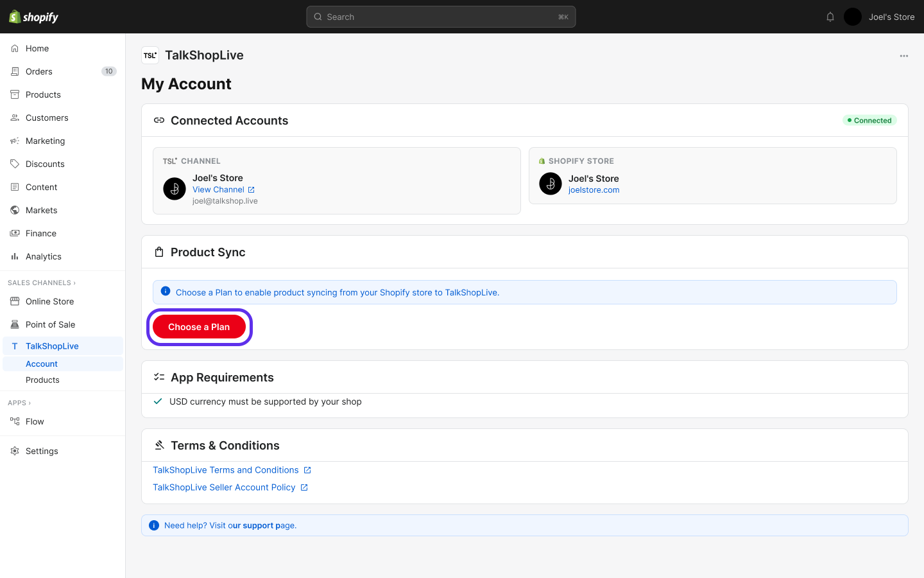The width and height of the screenshot is (924, 578).
Task: Click the TSL Channel store avatar
Action: click(175, 189)
